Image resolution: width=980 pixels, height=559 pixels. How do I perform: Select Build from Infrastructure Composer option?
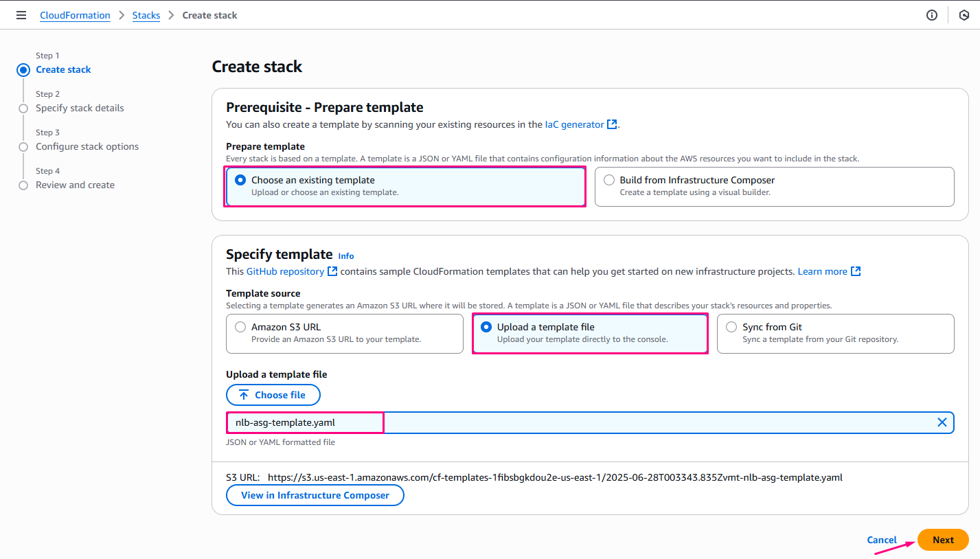coord(609,180)
